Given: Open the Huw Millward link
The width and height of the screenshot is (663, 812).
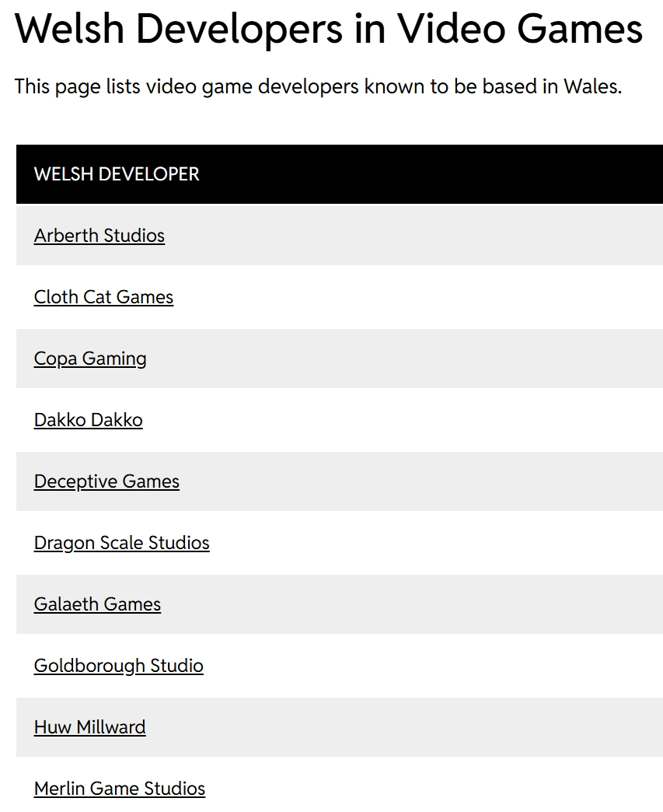Looking at the screenshot, I should (x=89, y=727).
